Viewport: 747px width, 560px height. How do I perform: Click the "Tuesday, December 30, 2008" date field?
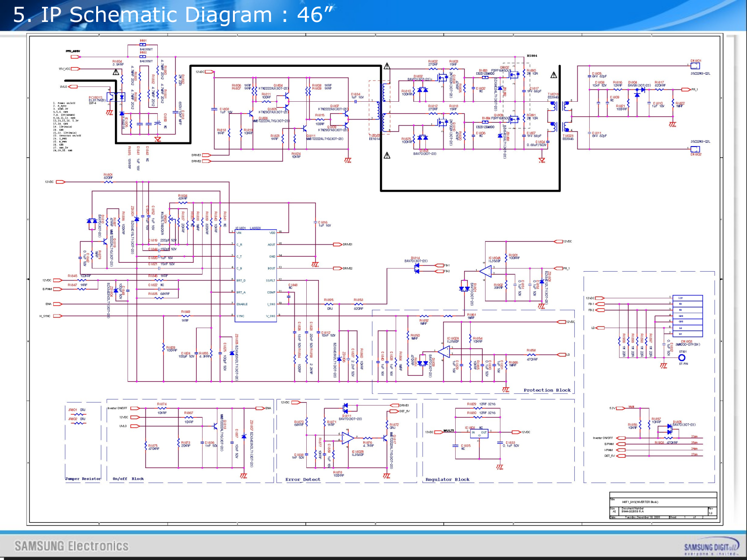coord(642,517)
